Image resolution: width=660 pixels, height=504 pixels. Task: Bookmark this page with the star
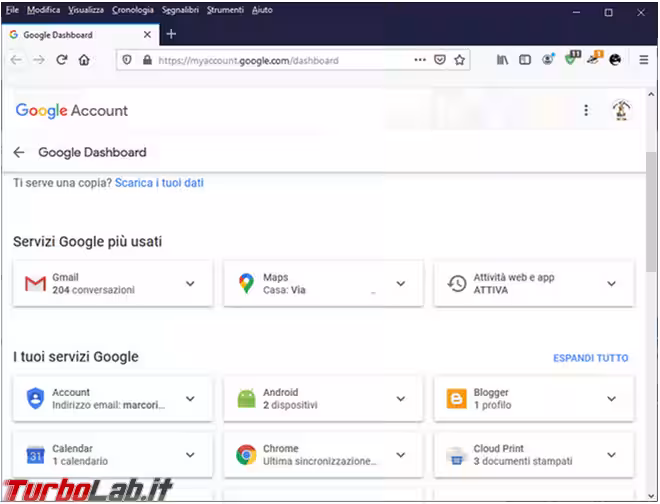pos(459,60)
